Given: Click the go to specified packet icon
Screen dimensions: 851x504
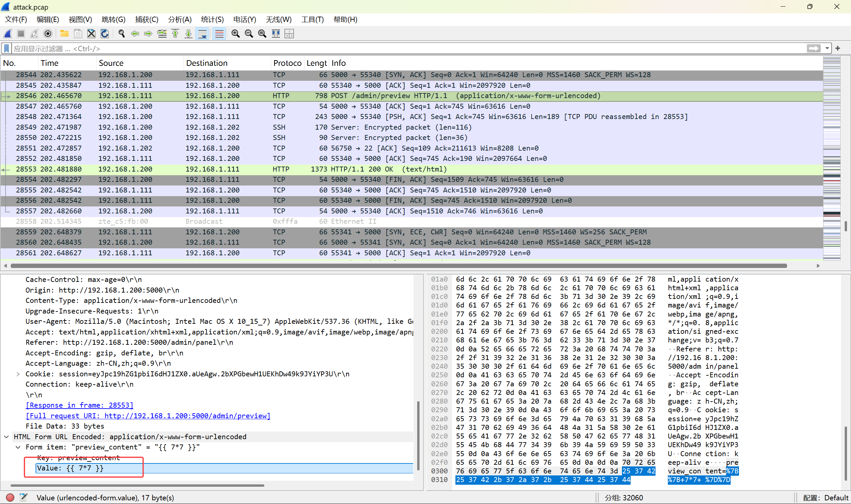Looking at the screenshot, I should (162, 34).
